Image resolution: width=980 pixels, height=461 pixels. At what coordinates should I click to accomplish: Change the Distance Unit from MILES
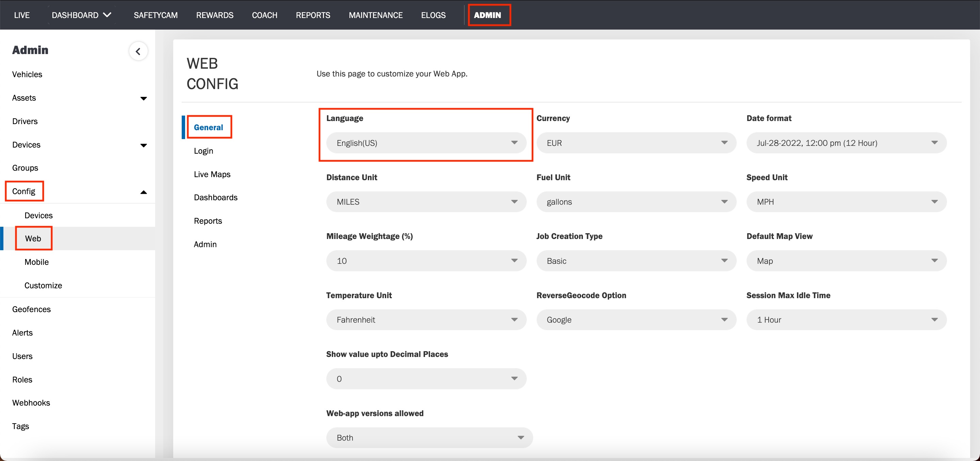pos(426,202)
